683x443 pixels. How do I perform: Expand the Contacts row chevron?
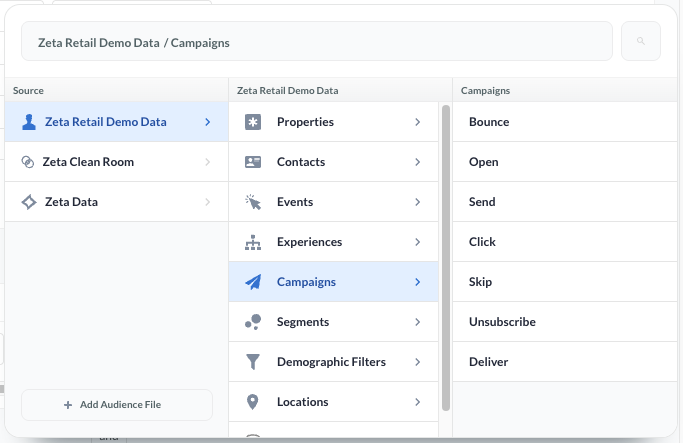point(418,162)
